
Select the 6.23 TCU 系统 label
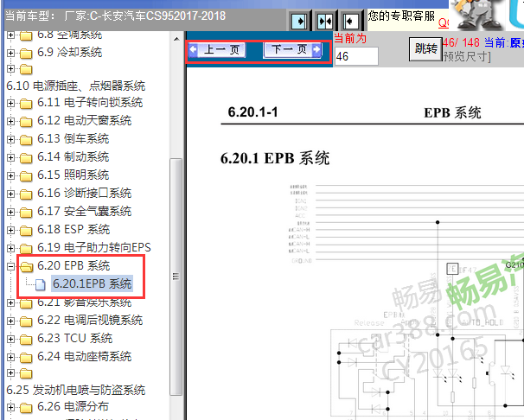(75, 338)
